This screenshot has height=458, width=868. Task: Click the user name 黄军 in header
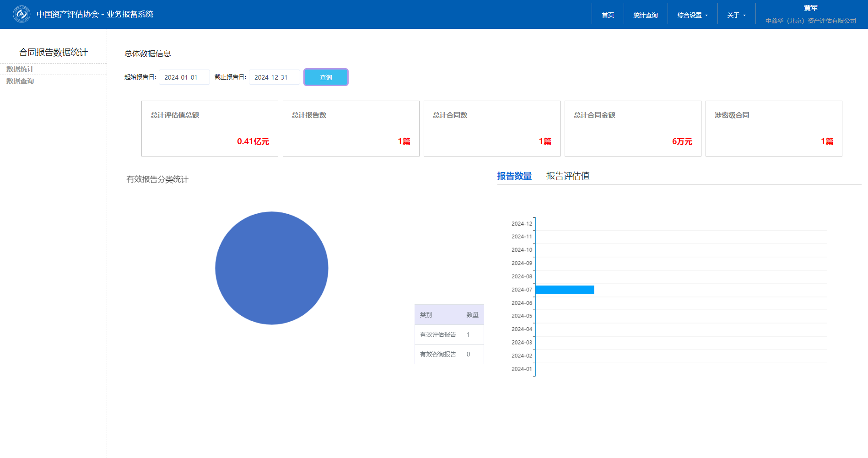coord(810,8)
